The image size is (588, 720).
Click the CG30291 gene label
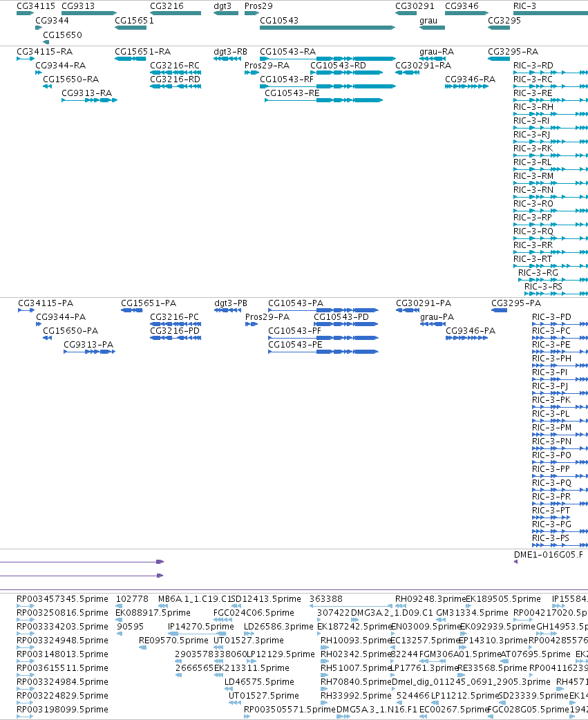[415, 6]
